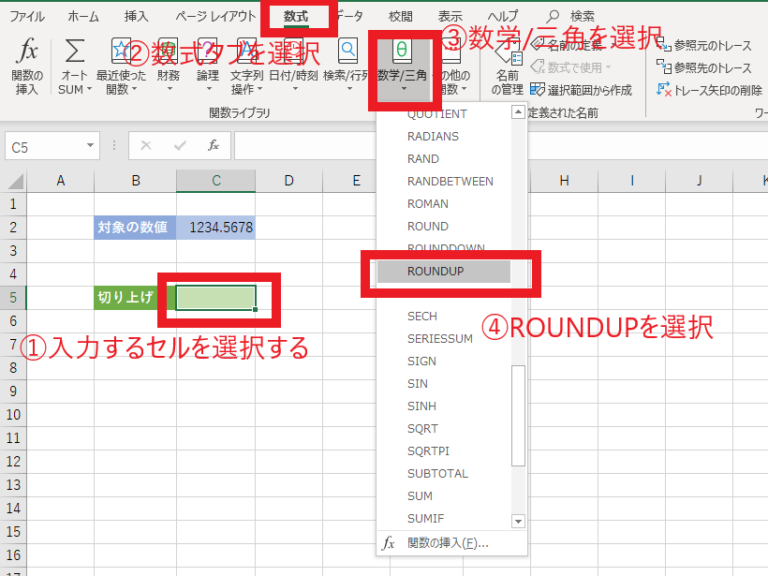Click the formula bar cancel X icon
768x576 pixels.
pos(146,145)
